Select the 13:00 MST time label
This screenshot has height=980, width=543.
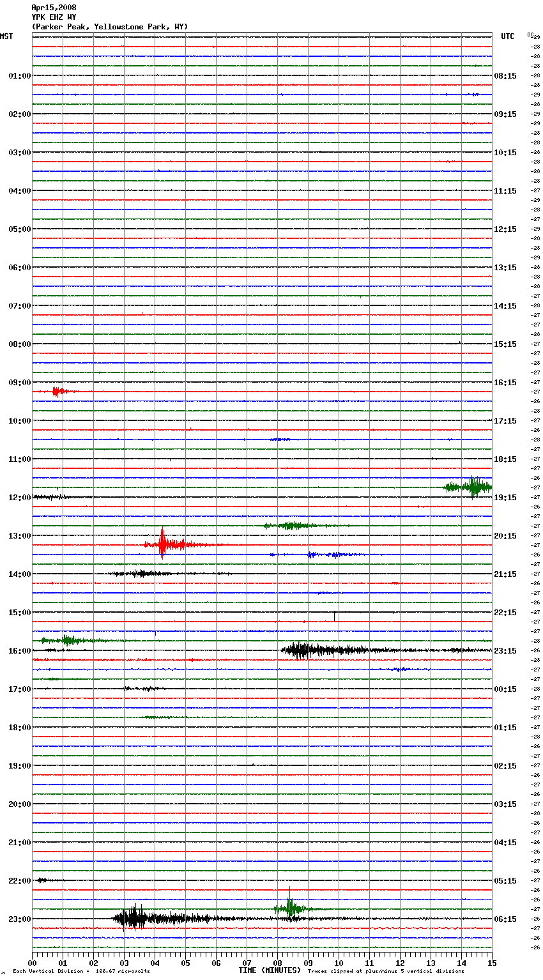point(20,536)
